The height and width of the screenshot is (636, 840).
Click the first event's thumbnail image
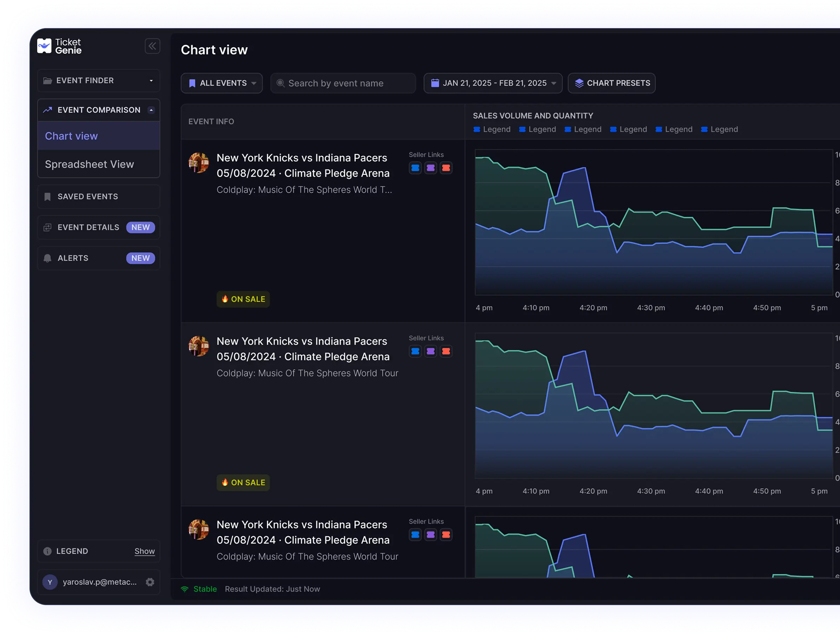point(199,163)
